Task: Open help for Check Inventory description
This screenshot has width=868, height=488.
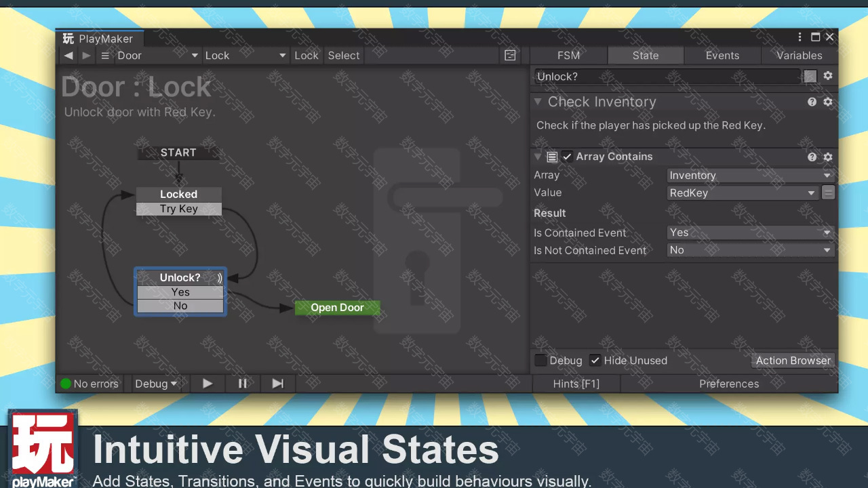Action: 812,102
